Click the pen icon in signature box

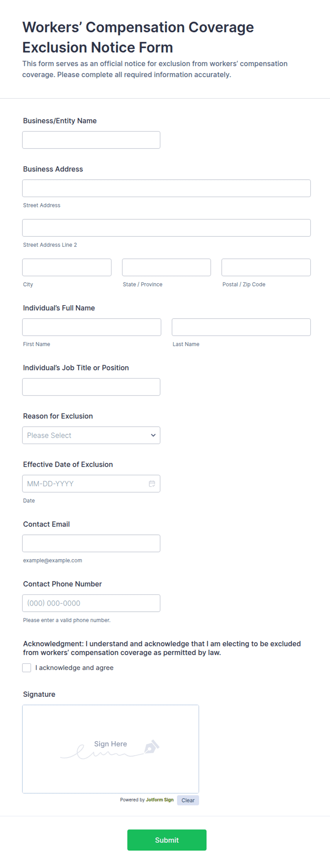click(152, 746)
